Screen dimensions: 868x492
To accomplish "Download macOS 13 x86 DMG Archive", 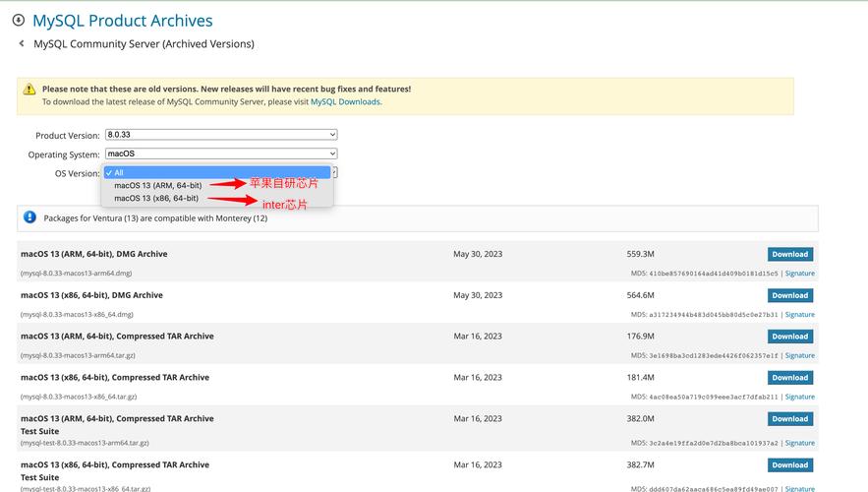I will 789,295.
